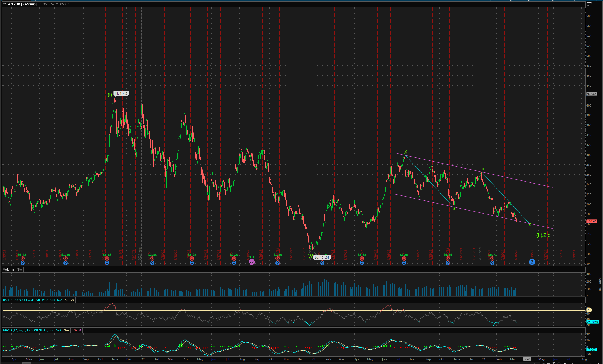Select the (II).Z.c wave label
The height and width of the screenshot is (364, 603).
543,235
